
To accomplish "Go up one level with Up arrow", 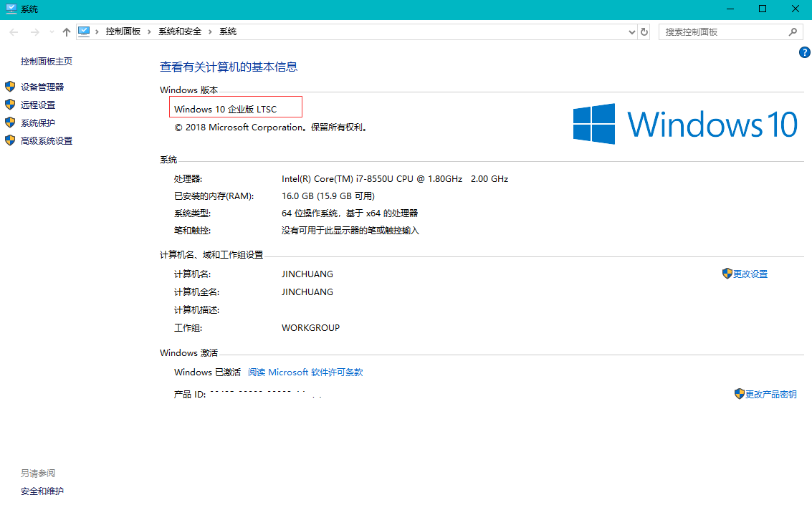I will tap(66, 32).
